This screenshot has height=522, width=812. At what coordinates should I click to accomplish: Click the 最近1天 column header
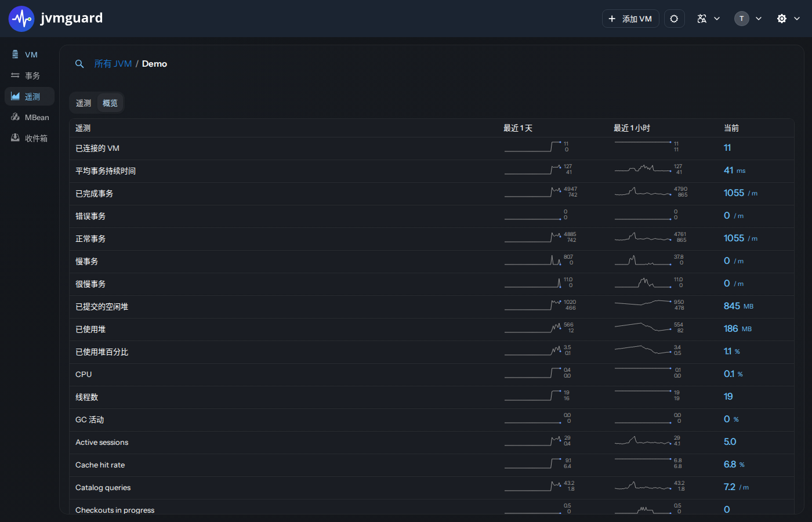click(x=518, y=128)
